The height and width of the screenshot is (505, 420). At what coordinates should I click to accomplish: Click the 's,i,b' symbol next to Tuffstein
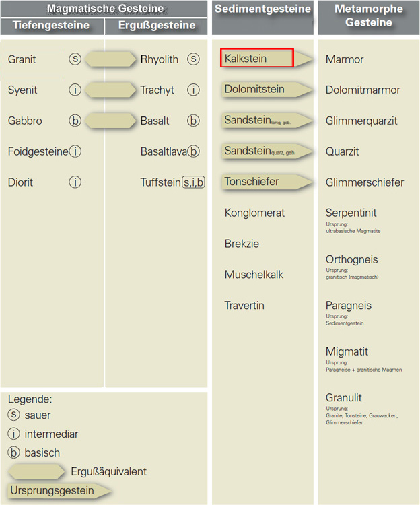click(x=193, y=182)
